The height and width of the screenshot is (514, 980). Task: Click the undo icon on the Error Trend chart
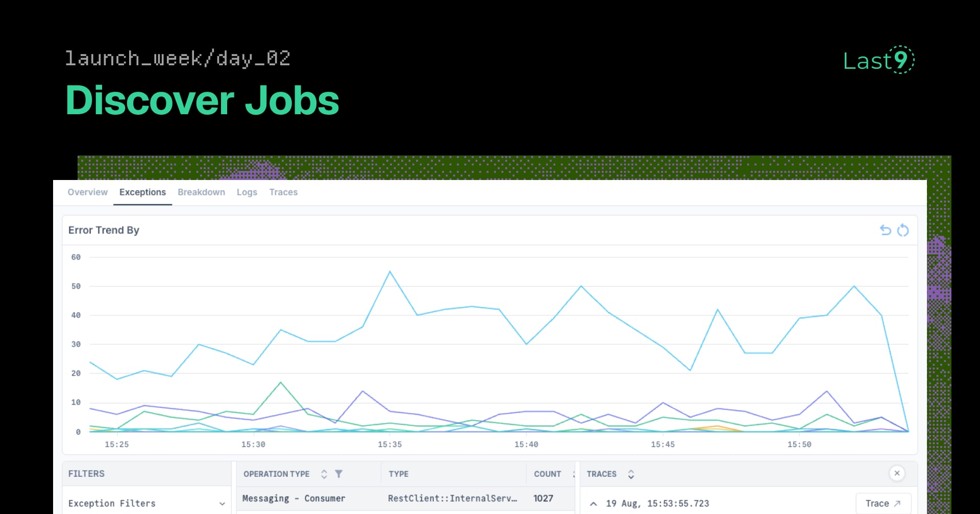(x=885, y=230)
